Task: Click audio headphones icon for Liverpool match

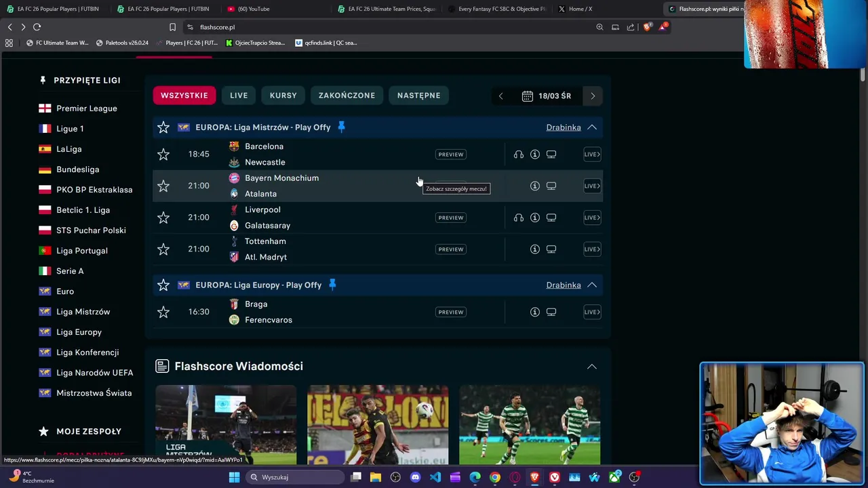Action: point(519,218)
